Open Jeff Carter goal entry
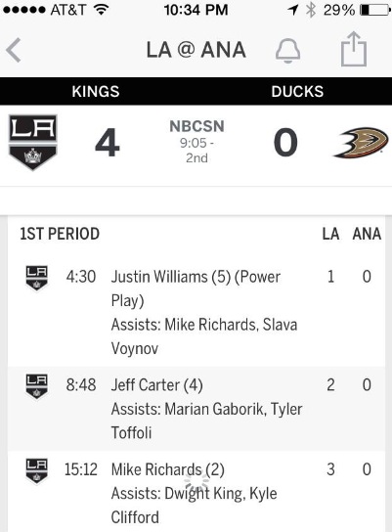The image size is (392, 532). 196,409
